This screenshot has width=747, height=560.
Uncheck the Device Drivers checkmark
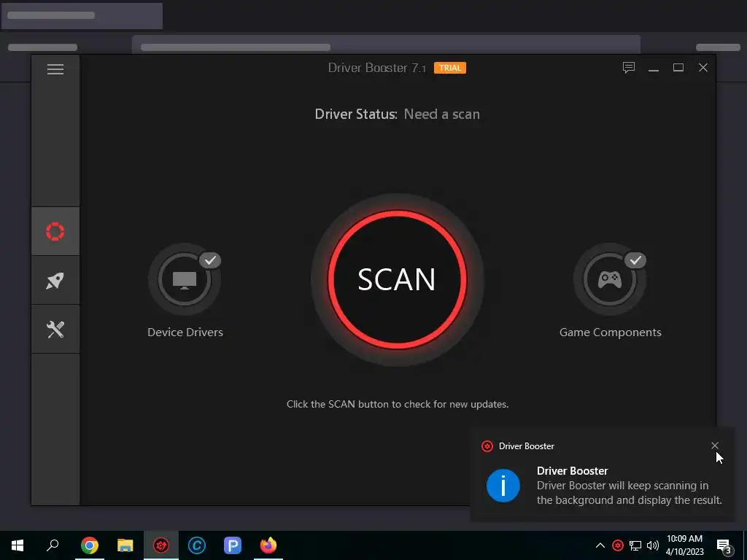210,260
